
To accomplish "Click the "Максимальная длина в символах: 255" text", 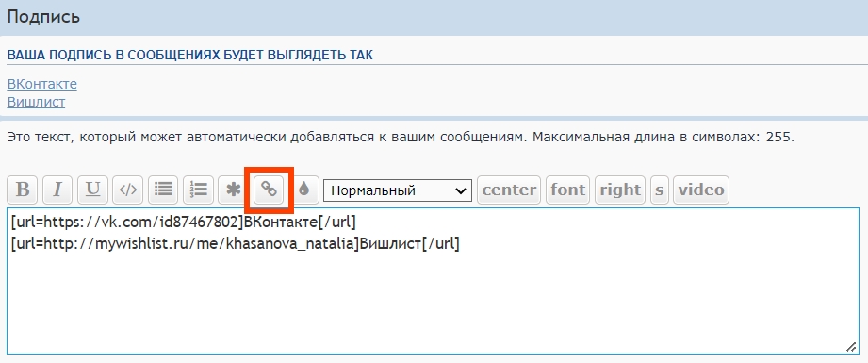I will (x=663, y=138).
